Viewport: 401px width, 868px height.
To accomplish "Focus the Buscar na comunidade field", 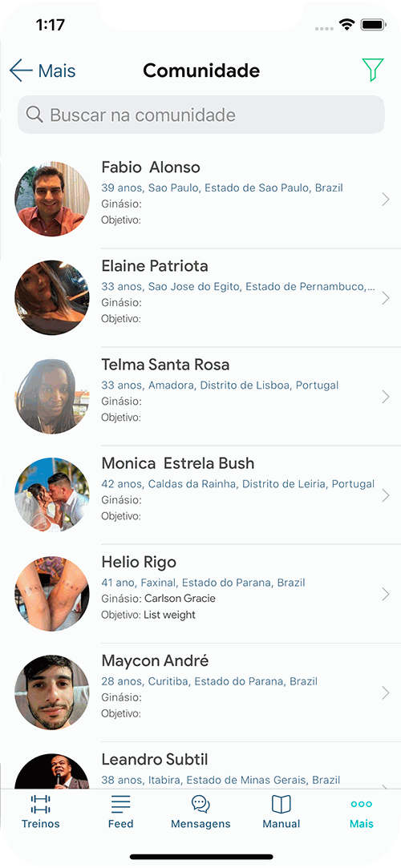I will (201, 115).
